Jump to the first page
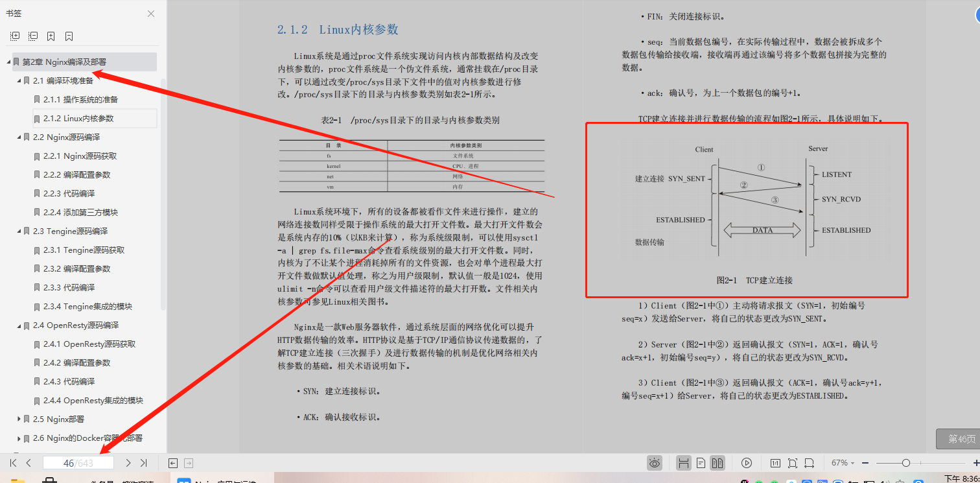 pyautogui.click(x=13, y=463)
